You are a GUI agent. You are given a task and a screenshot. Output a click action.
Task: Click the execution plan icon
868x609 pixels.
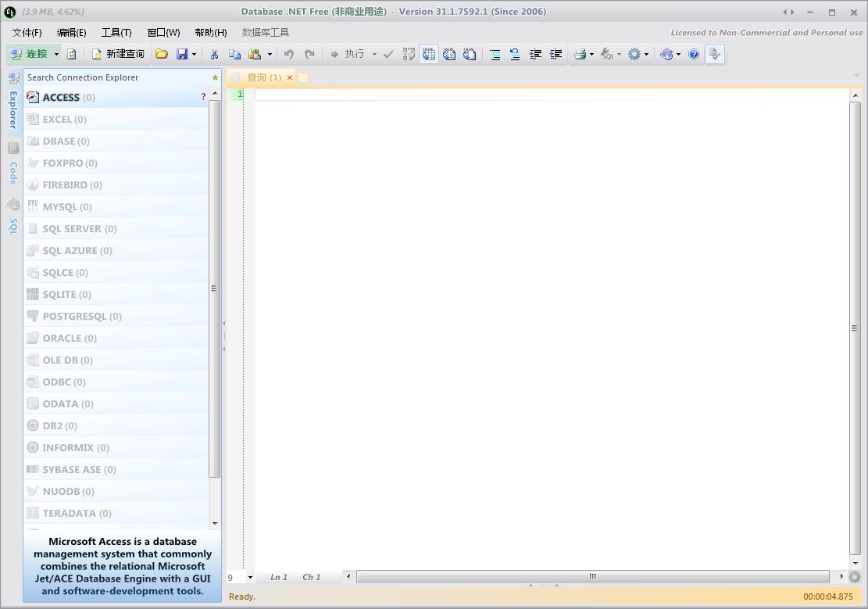(x=409, y=54)
